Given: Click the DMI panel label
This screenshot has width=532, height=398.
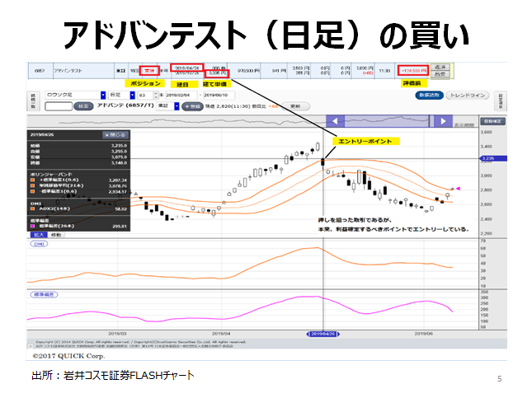Looking at the screenshot, I should pos(39,244).
